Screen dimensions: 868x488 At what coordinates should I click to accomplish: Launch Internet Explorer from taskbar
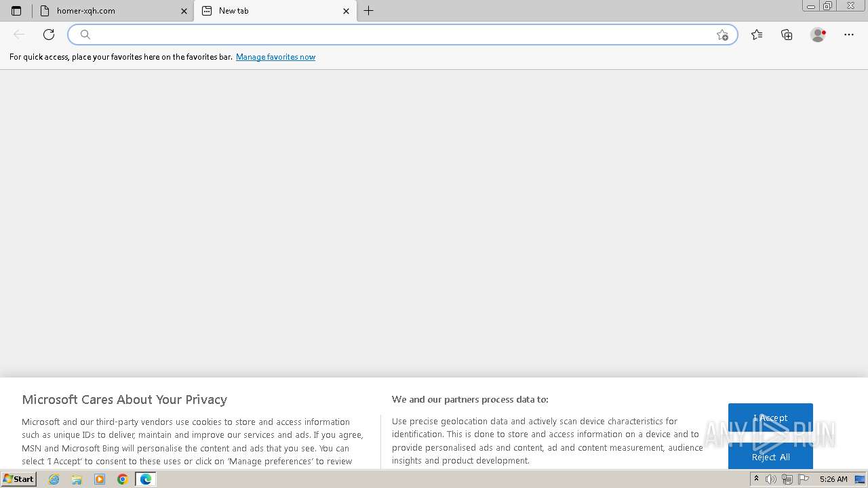point(54,479)
